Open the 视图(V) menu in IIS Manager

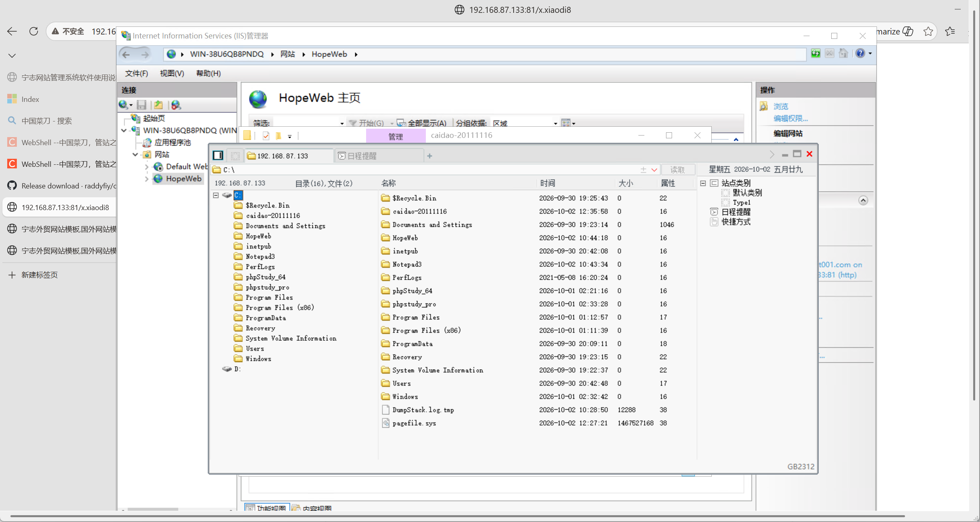tap(172, 73)
